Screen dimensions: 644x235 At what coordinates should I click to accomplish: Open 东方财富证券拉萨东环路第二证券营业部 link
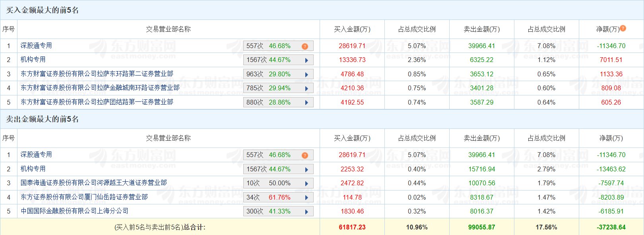(x=97, y=74)
